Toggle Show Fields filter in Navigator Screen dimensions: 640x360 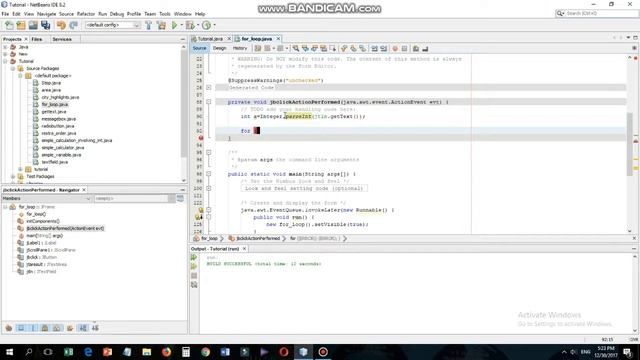(21, 328)
